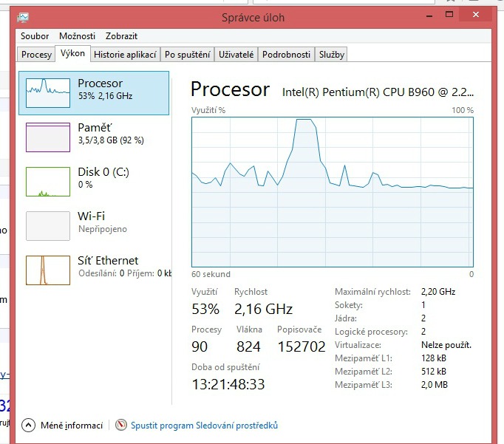The height and width of the screenshot is (444, 504).
Task: Open the Síť Ethernet graph view
Action: click(x=48, y=270)
